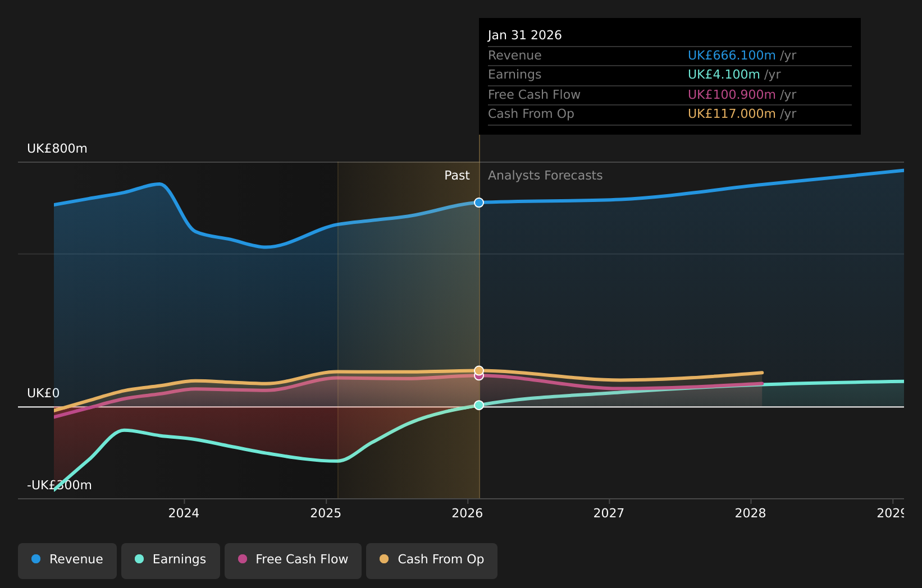
Task: Click the Cash From Op tooltip row label
Action: point(531,114)
